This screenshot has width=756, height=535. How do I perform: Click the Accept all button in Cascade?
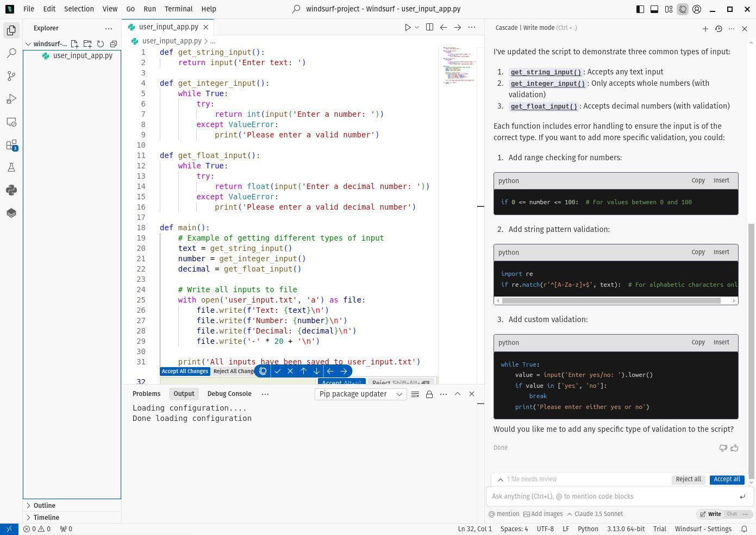(727, 479)
